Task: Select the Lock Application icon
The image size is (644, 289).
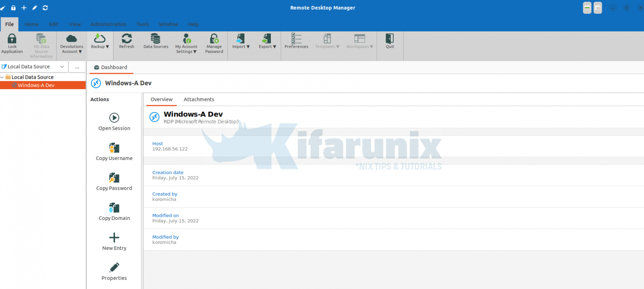Action: pos(12,43)
